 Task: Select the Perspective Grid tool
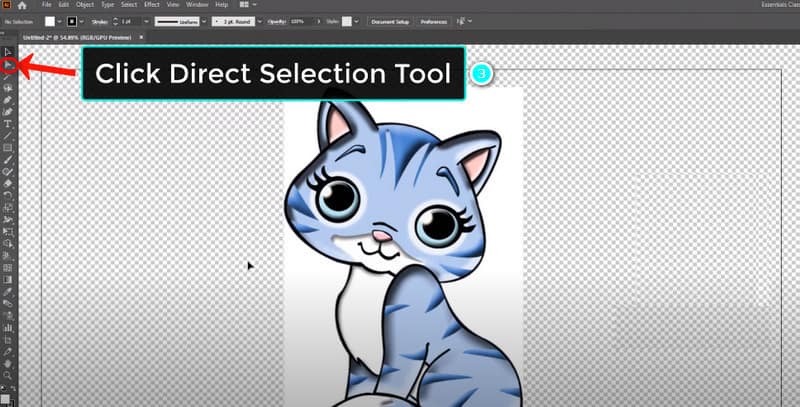coord(8,256)
